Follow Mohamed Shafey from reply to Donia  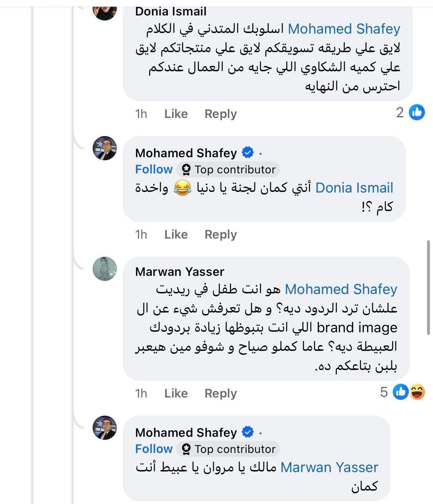pos(154,169)
